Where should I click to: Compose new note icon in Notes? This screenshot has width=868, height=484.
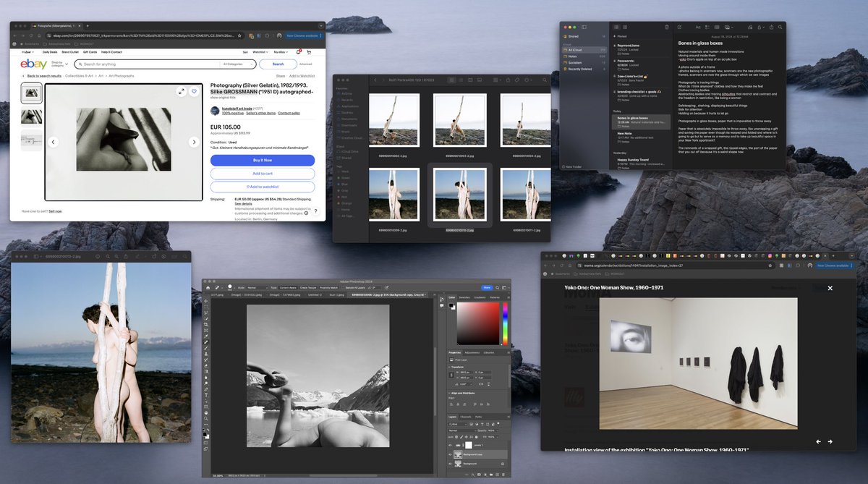(x=679, y=27)
